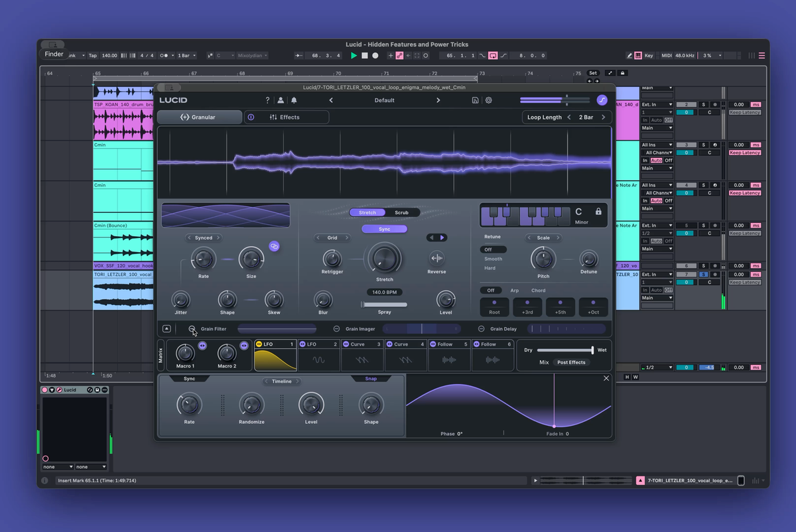Click the save preset icon
Viewport: 796px width, 532px height.
475,100
